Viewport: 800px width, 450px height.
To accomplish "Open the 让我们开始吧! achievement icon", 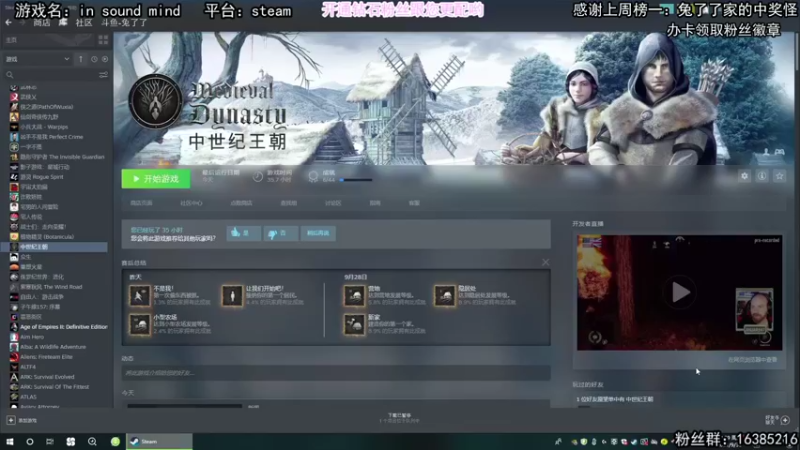I will click(232, 295).
